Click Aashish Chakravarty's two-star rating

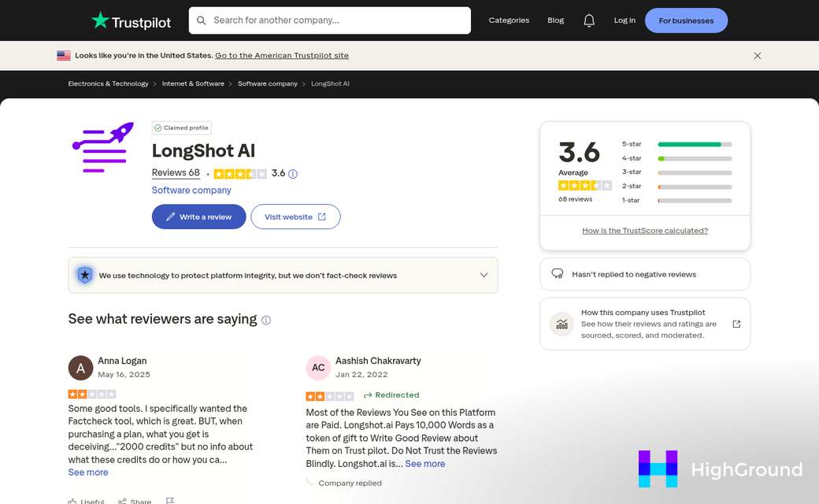[330, 396]
